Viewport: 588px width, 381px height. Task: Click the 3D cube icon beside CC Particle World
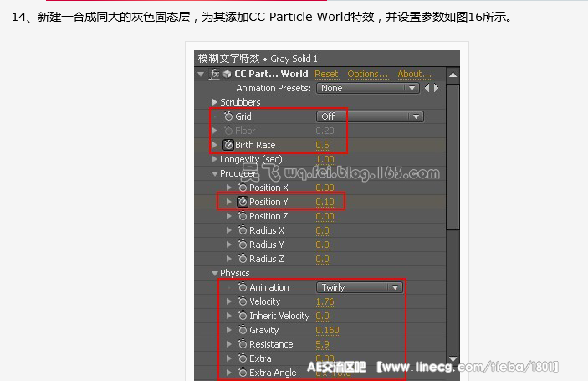pos(227,74)
